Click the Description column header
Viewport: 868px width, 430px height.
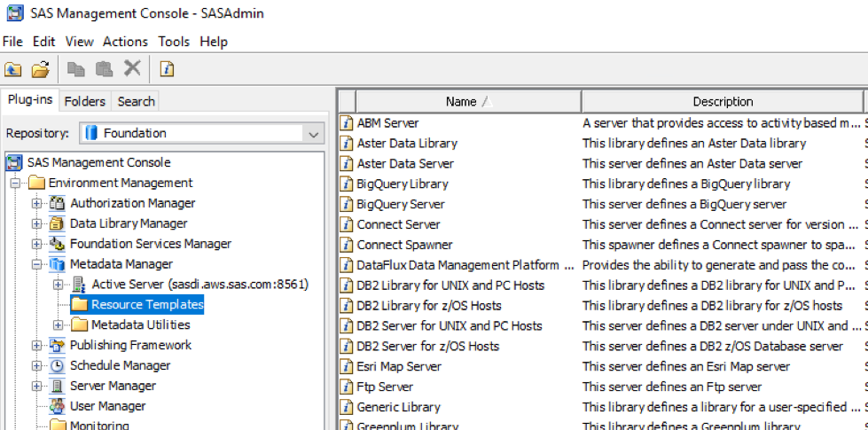tap(723, 101)
